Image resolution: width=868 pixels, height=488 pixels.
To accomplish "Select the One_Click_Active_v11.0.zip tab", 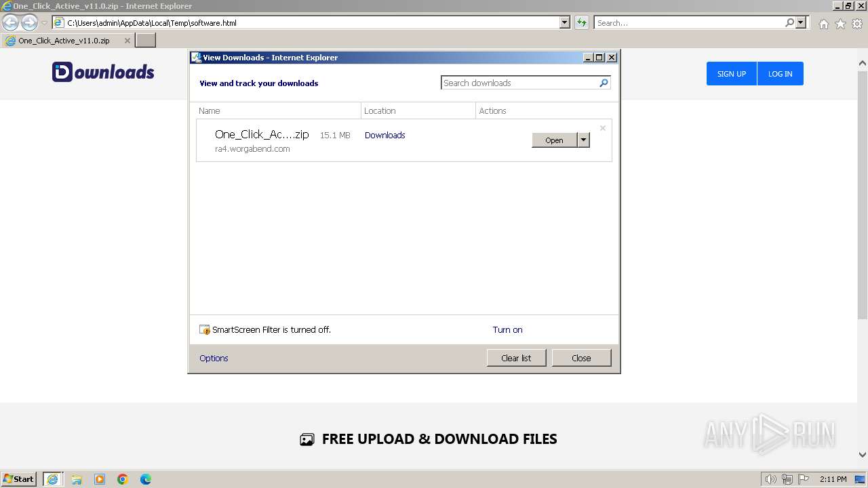I will click(67, 41).
